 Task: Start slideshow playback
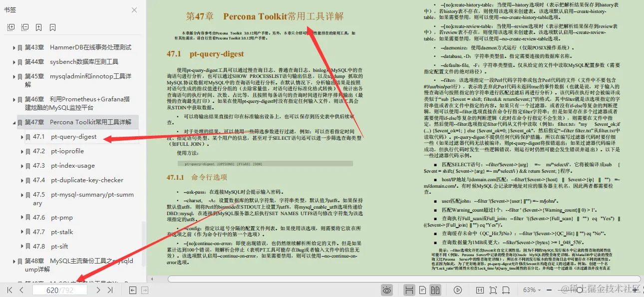[x=458, y=290]
